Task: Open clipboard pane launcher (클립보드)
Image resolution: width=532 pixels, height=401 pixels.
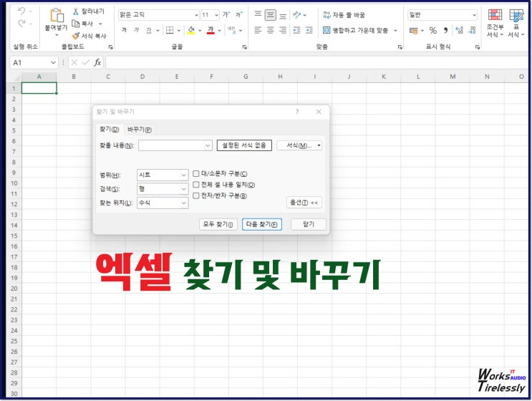Action: pos(110,47)
